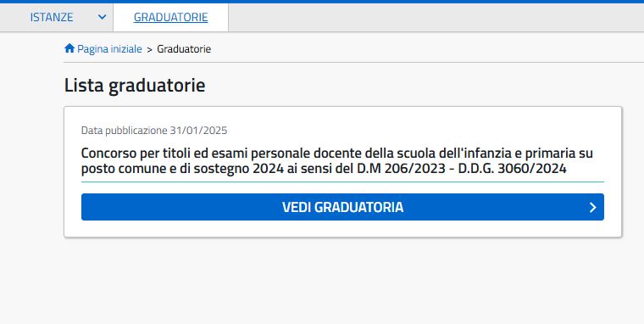Click empty gray area of navigation bar

click(x=436, y=17)
